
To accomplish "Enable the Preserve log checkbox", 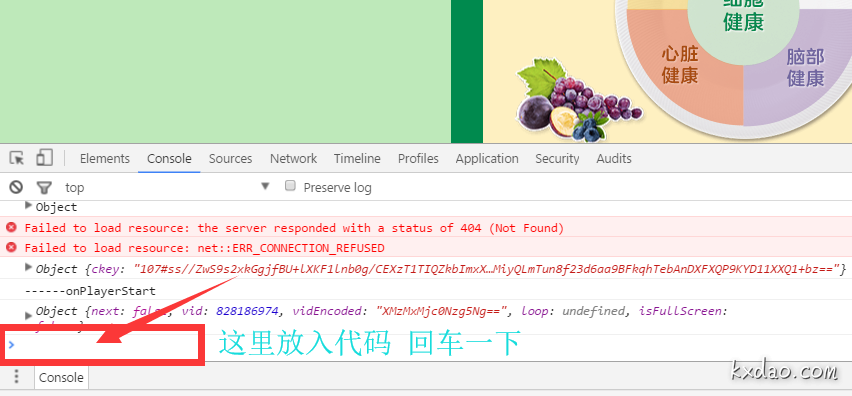I will pyautogui.click(x=291, y=186).
